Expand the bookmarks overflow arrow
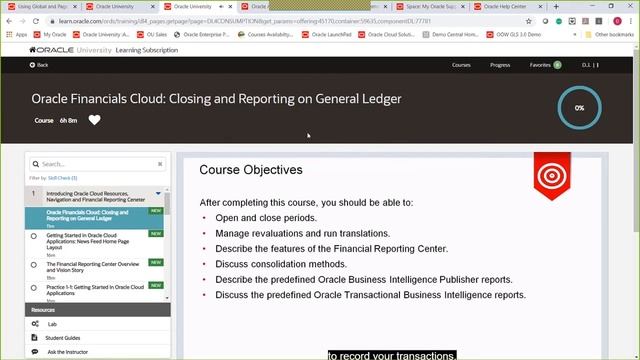640x360 pixels. (x=575, y=35)
